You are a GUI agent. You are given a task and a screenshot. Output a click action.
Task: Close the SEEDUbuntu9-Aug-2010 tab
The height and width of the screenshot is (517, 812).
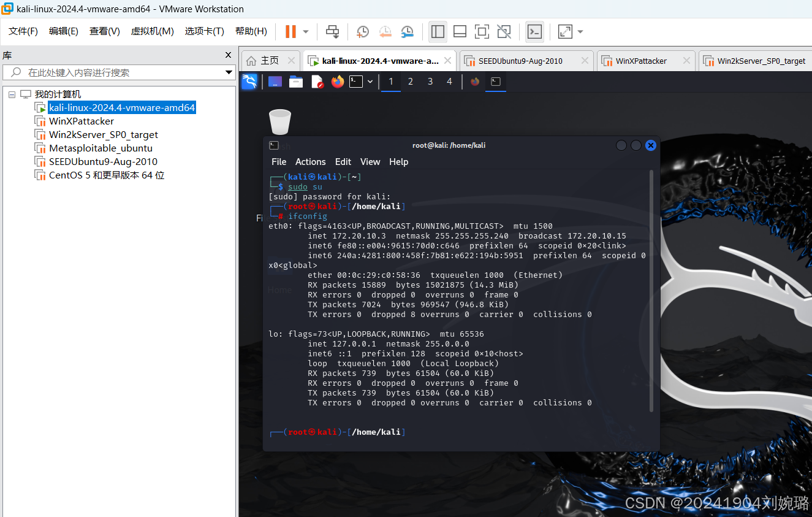(x=585, y=61)
